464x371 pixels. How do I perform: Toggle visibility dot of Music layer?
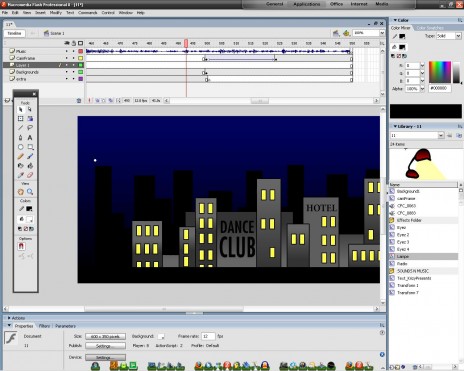[x=67, y=51]
